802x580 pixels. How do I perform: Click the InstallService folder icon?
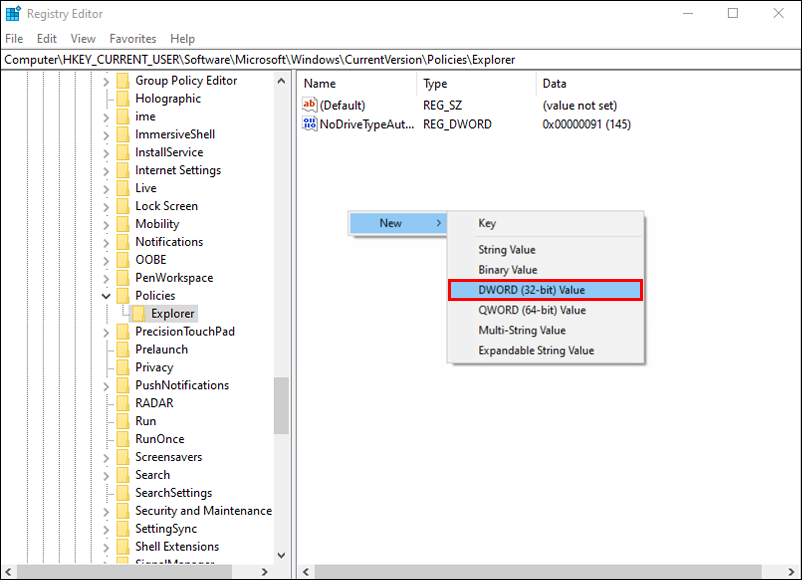(123, 152)
